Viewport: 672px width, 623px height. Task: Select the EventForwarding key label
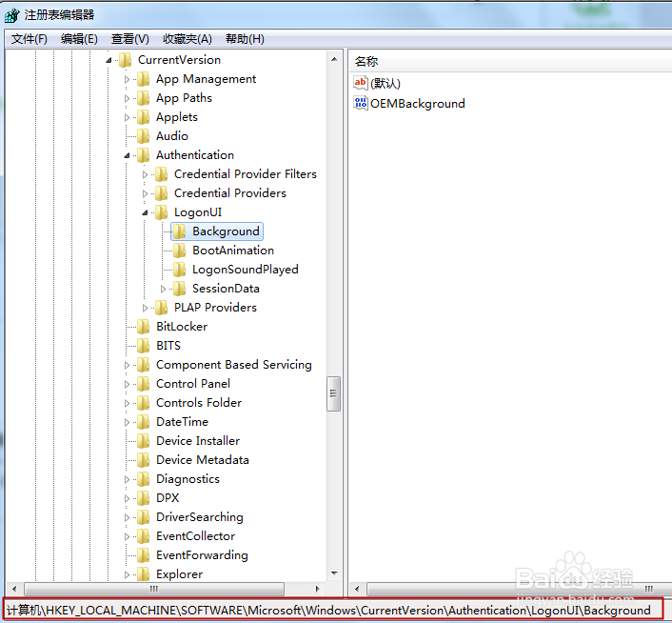202,555
